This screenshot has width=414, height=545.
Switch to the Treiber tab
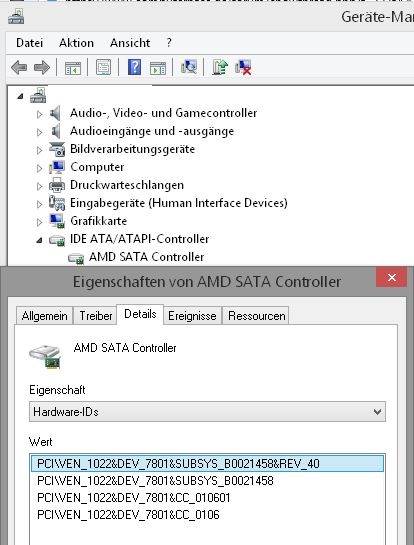click(x=96, y=316)
